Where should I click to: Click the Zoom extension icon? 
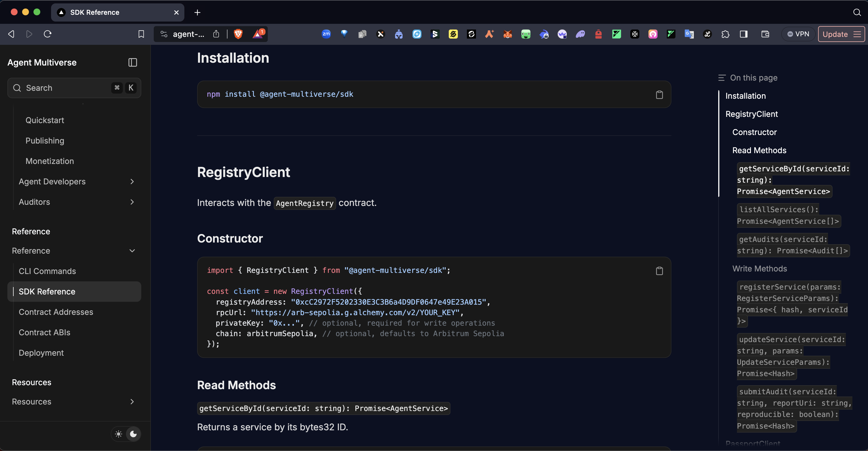coord(326,34)
